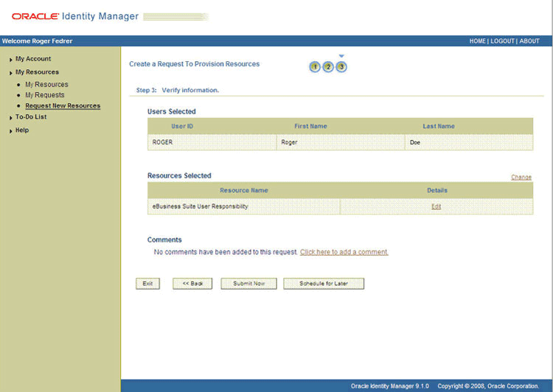Go to HOME in header
Image resolution: width=553 pixels, height=392 pixels.
(478, 41)
